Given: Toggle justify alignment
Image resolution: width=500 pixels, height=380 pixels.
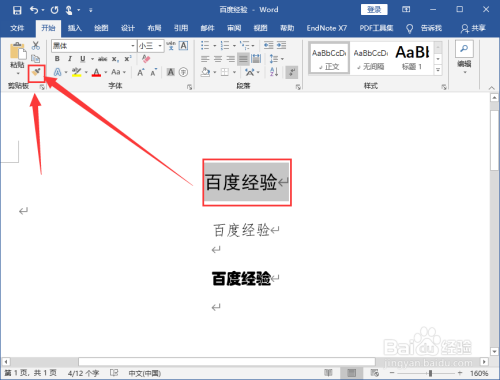Looking at the screenshot, I should (243, 59).
